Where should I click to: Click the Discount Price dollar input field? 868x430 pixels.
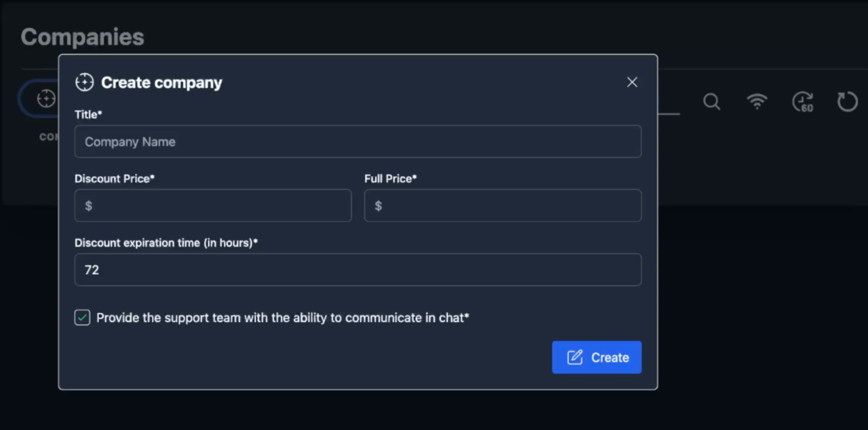(x=212, y=206)
